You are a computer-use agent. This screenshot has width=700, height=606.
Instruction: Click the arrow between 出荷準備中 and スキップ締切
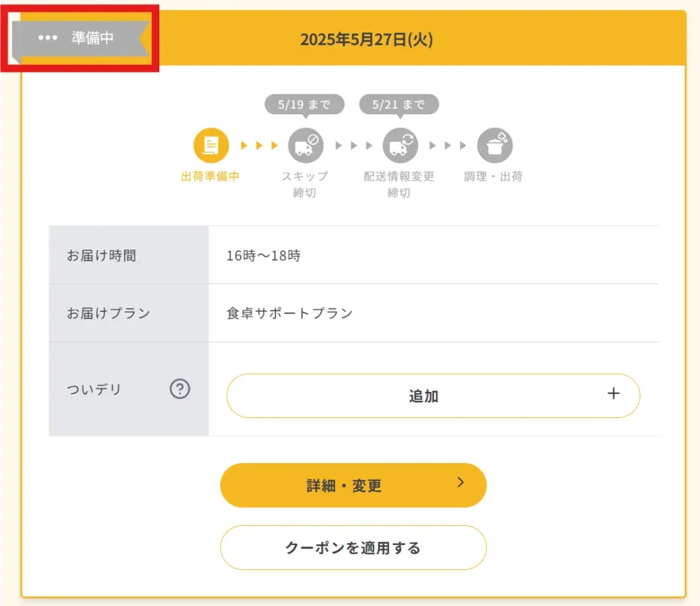257,144
